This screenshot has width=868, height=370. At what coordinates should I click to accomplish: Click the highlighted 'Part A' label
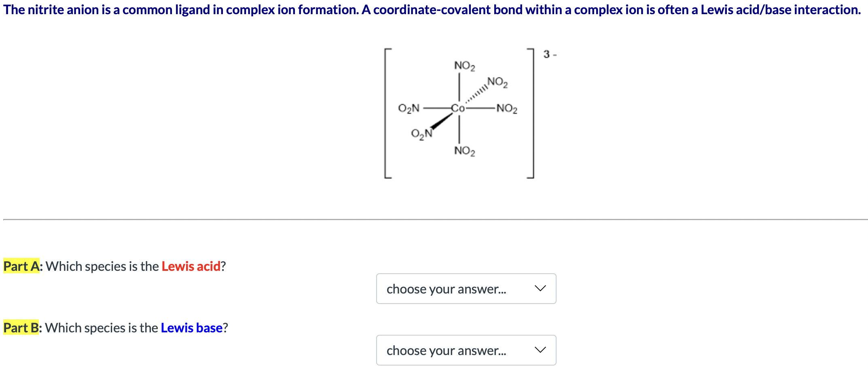(21, 266)
